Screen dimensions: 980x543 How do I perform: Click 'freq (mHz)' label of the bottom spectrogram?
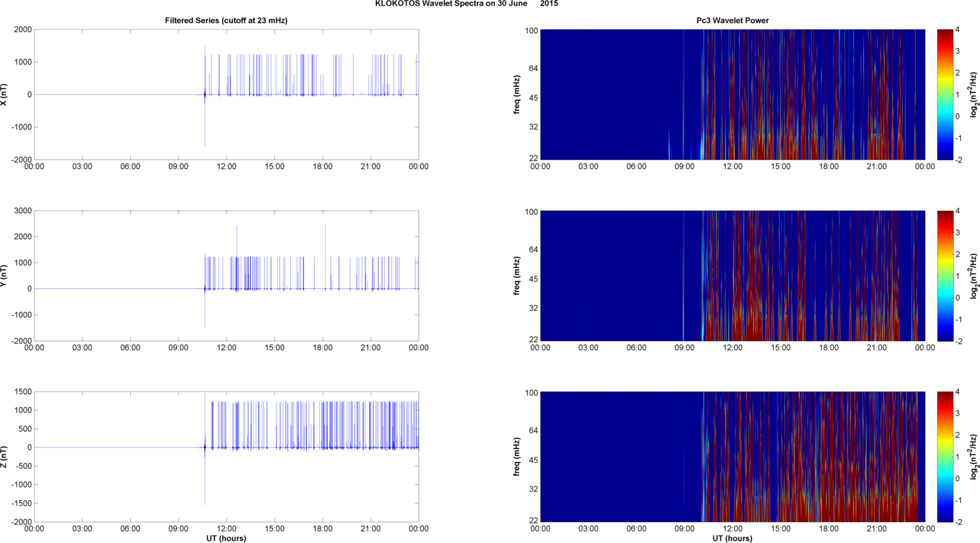tap(517, 457)
